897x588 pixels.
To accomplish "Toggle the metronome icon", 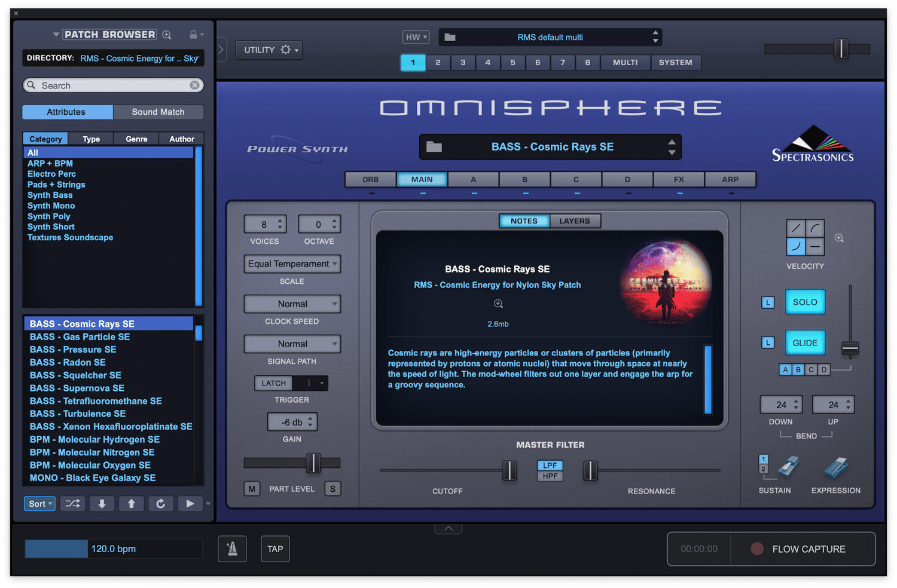I will [232, 549].
